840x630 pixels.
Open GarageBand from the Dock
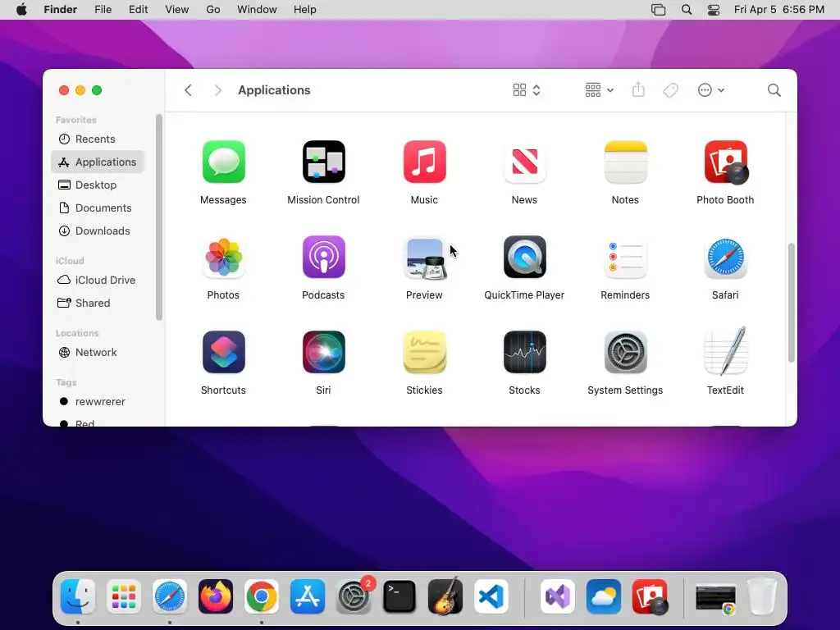tap(445, 596)
